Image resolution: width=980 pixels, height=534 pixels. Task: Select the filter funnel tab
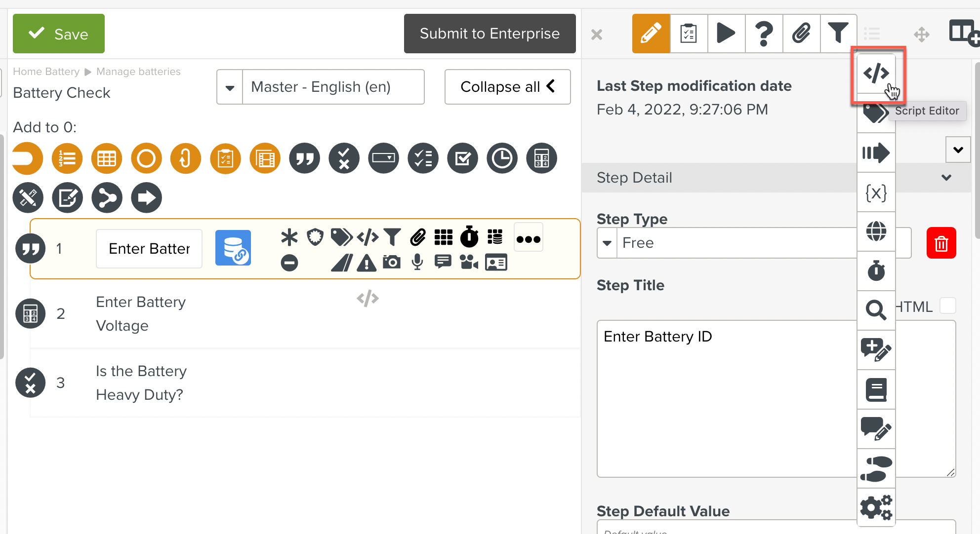(838, 34)
